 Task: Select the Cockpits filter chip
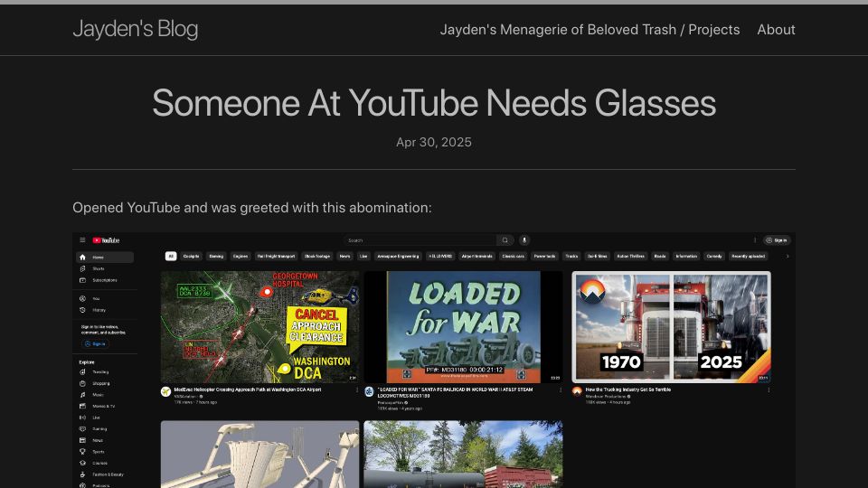coord(191,256)
